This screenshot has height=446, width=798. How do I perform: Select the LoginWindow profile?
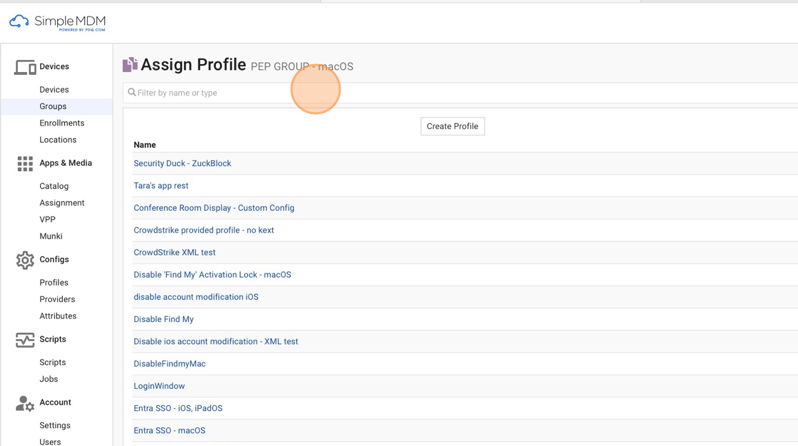click(x=159, y=386)
